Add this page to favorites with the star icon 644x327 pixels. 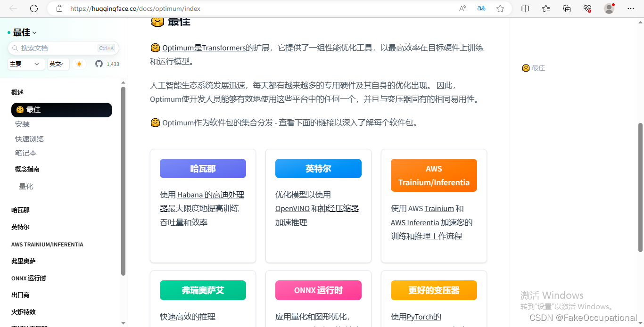tap(500, 8)
